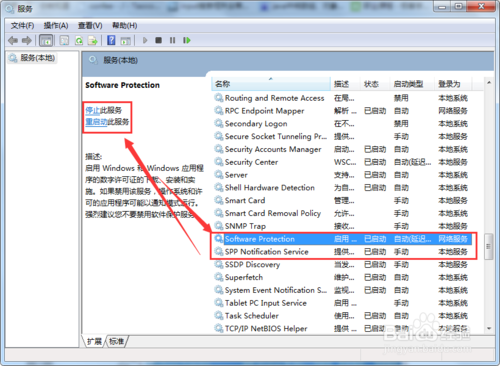Select the Shell Hardware Detection service
Viewport: 500px width, 366px height.
(270, 188)
